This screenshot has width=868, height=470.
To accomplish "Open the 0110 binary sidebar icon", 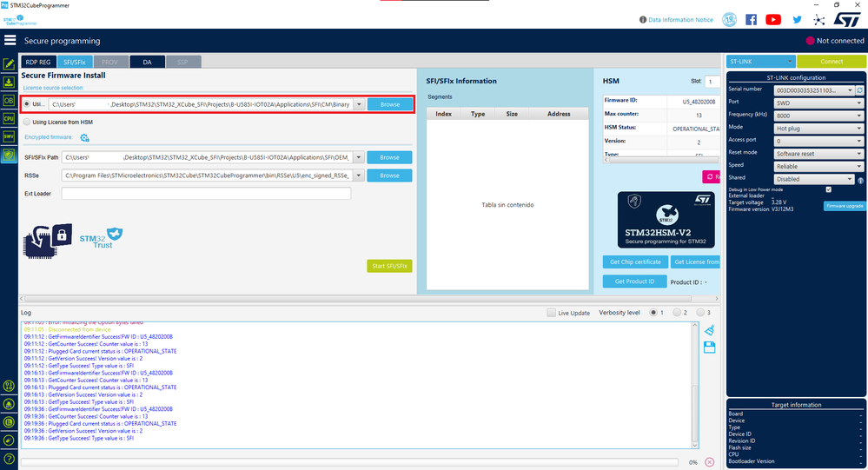I will point(9,386).
